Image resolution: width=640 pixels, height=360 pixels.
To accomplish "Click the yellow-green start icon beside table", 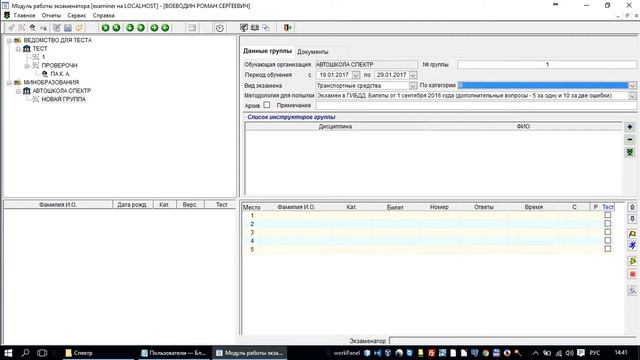I will point(632,261).
